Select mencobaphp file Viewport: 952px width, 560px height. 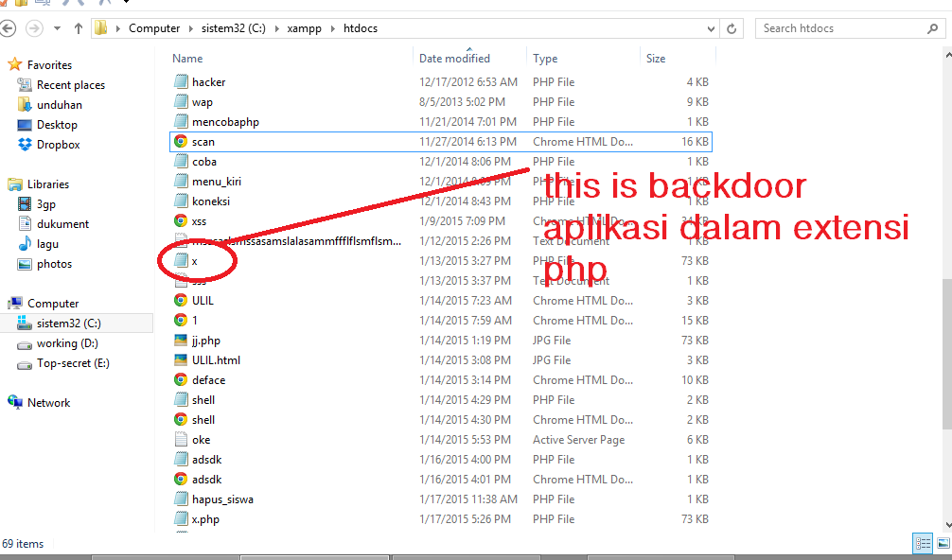(442, 122)
